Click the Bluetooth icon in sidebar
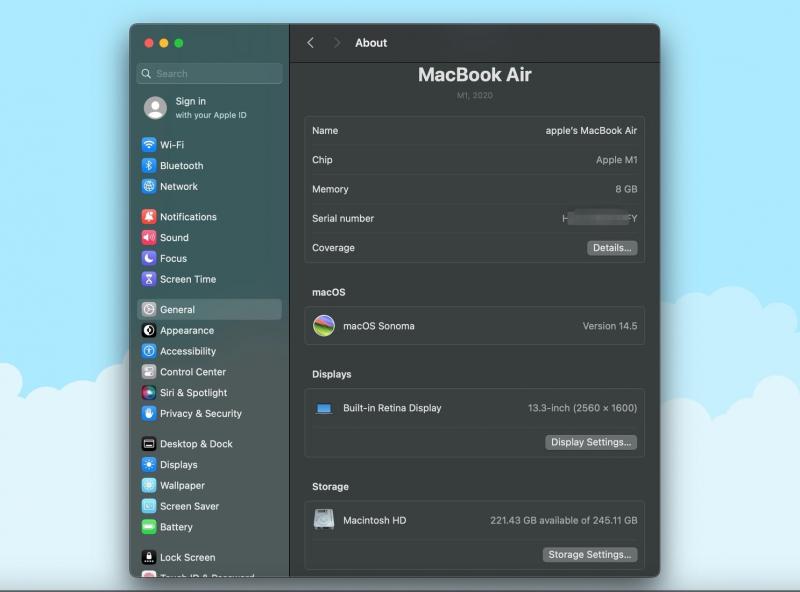 click(x=148, y=165)
